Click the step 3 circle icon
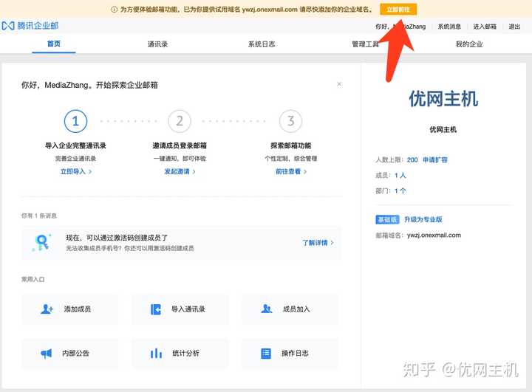The height and width of the screenshot is (392, 532). click(x=291, y=121)
